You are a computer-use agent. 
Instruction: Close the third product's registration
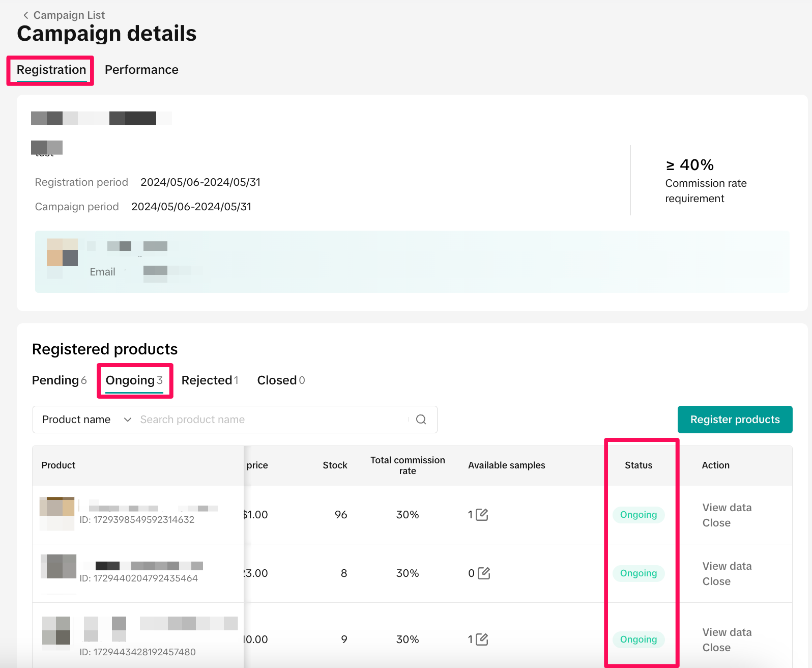click(x=716, y=648)
